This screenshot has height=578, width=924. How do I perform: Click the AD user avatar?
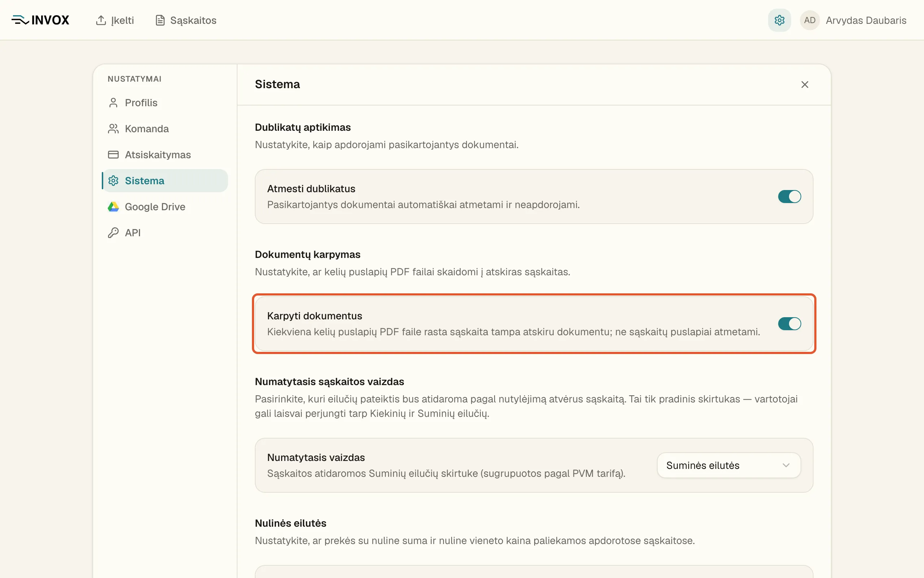810,20
